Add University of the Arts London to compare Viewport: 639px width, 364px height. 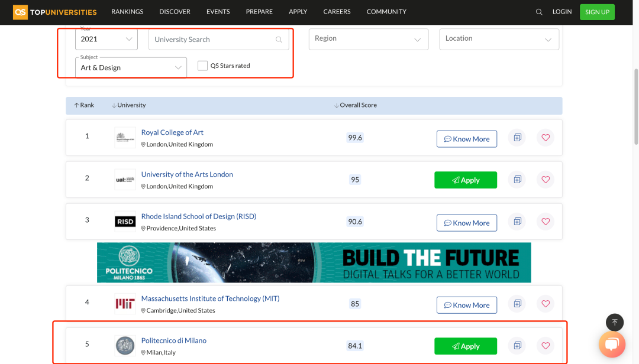point(517,180)
